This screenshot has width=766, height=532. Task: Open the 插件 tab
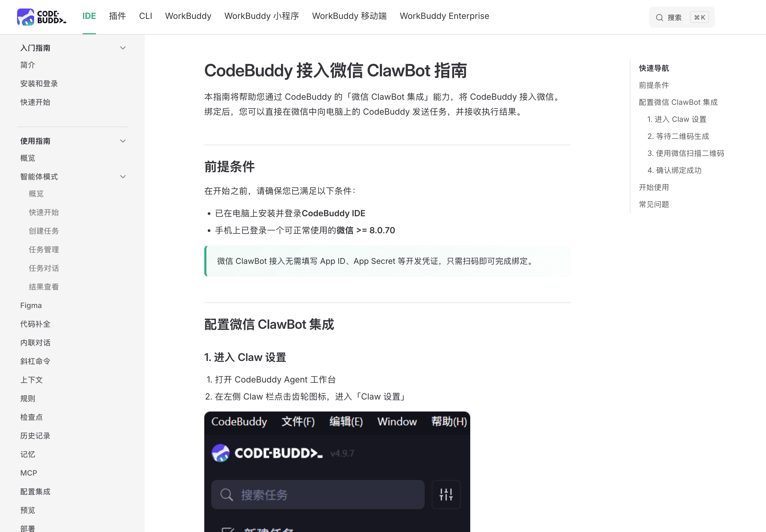pyautogui.click(x=117, y=16)
